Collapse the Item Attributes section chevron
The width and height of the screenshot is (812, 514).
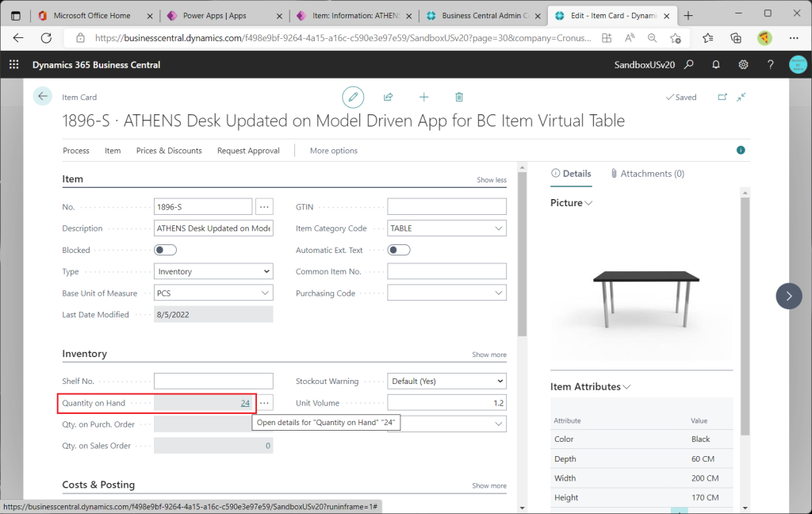tap(626, 387)
